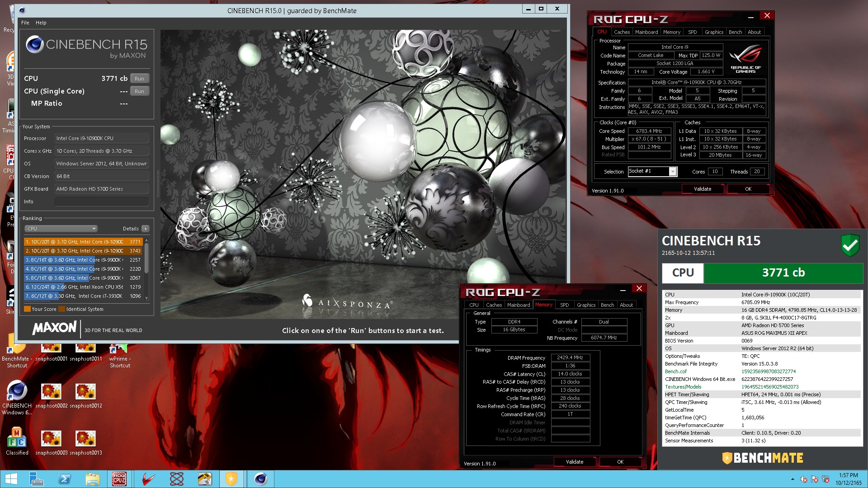Select the snaphsot0002 image file
Screen dimensions: 868x488
point(51,396)
